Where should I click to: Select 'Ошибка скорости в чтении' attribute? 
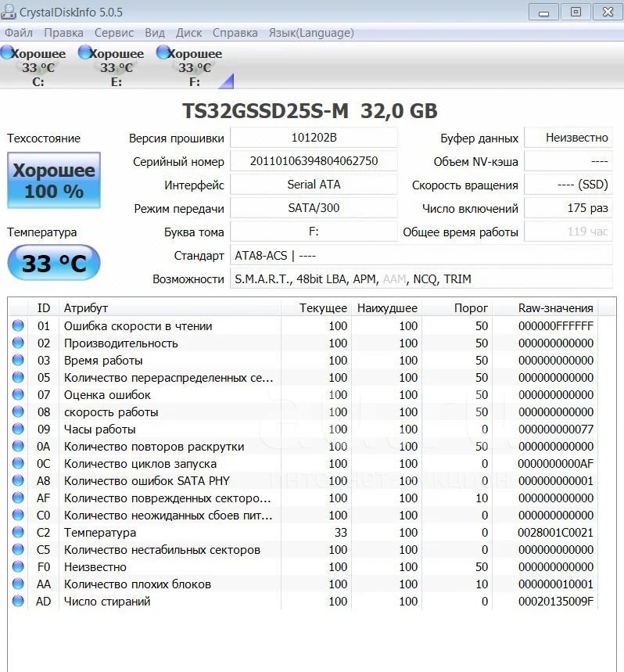138,326
